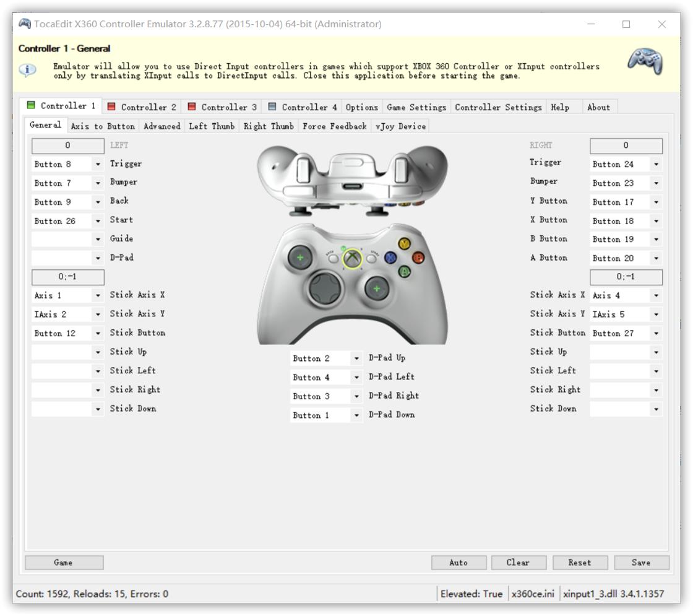Switch to the vJoy Device sub-tab
This screenshot has width=693, height=616.
[x=400, y=126]
